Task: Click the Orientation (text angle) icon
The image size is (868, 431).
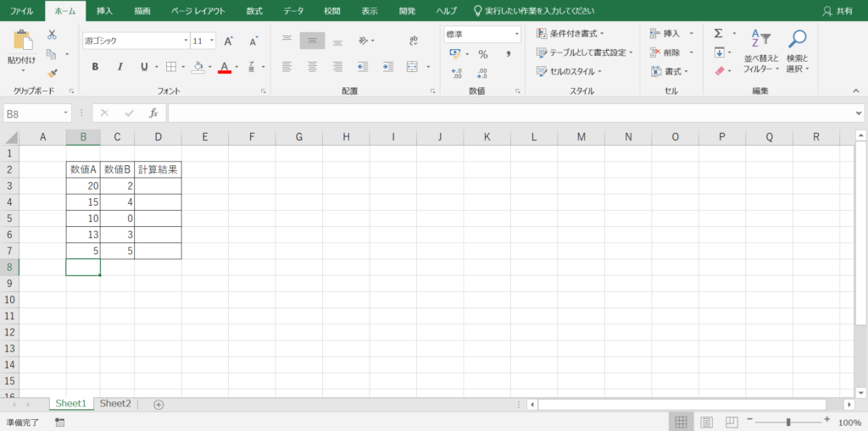Action: point(364,41)
